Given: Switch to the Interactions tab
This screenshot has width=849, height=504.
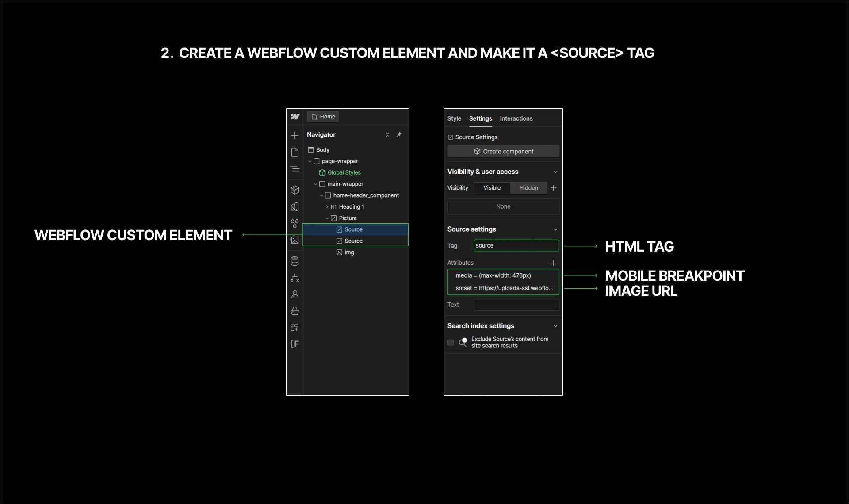Looking at the screenshot, I should click(x=516, y=118).
